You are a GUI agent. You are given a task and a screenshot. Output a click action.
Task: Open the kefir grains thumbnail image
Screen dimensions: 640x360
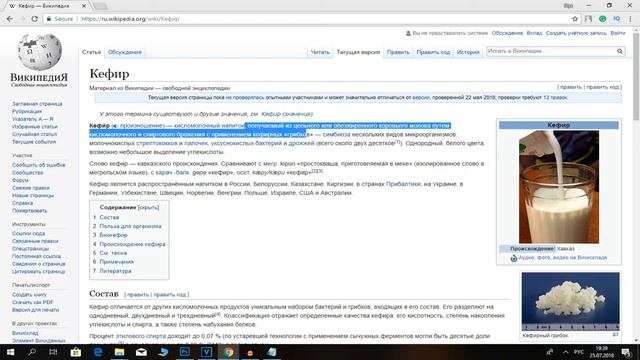click(570, 301)
